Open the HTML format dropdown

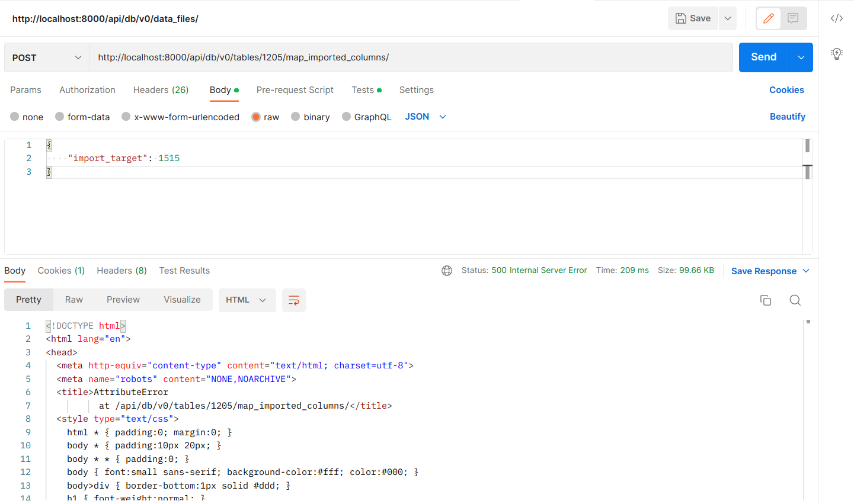click(x=247, y=300)
